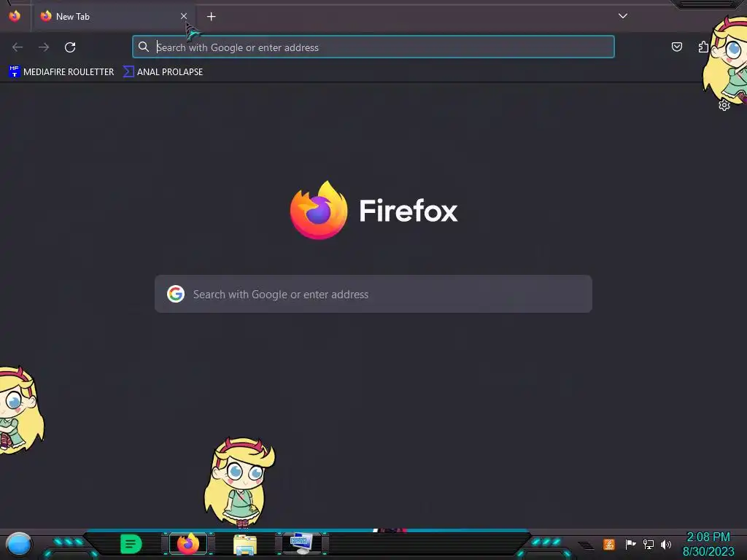
Task: Focus the top address bar field
Action: coord(373,47)
